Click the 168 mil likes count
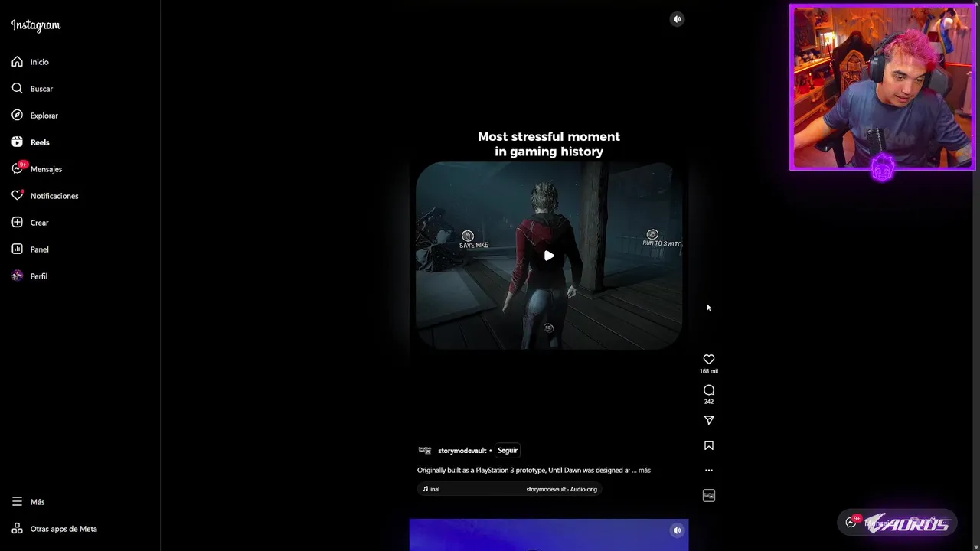This screenshot has height=551, width=980. (x=709, y=371)
